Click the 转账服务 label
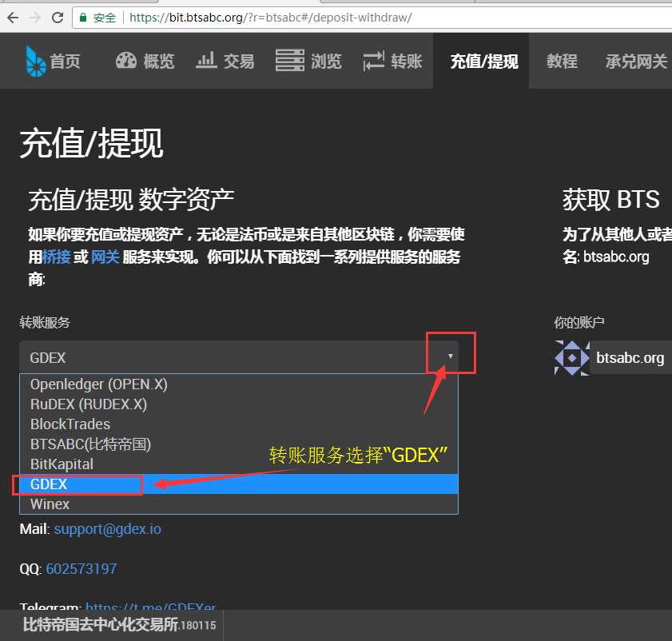 (x=45, y=322)
